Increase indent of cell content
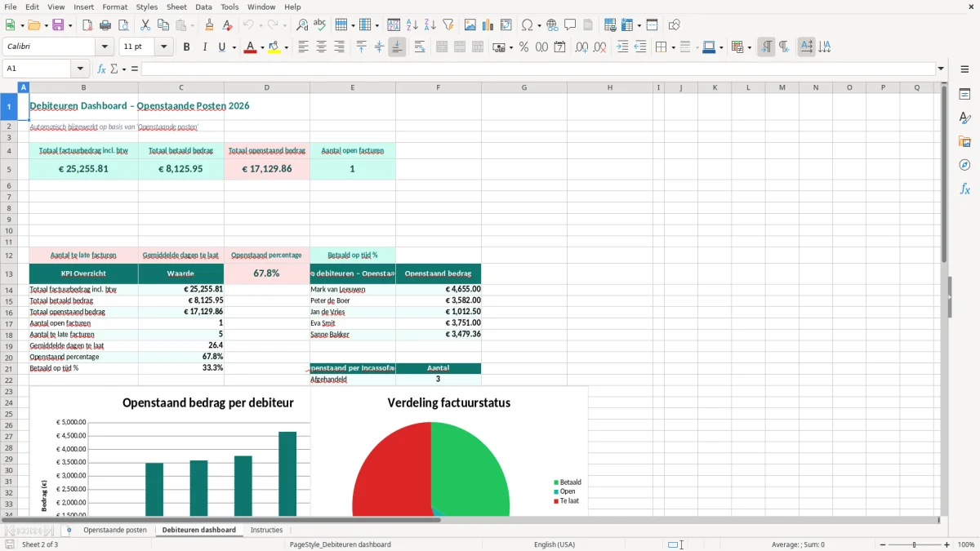Screen dimensions: 980x551 [622, 47]
